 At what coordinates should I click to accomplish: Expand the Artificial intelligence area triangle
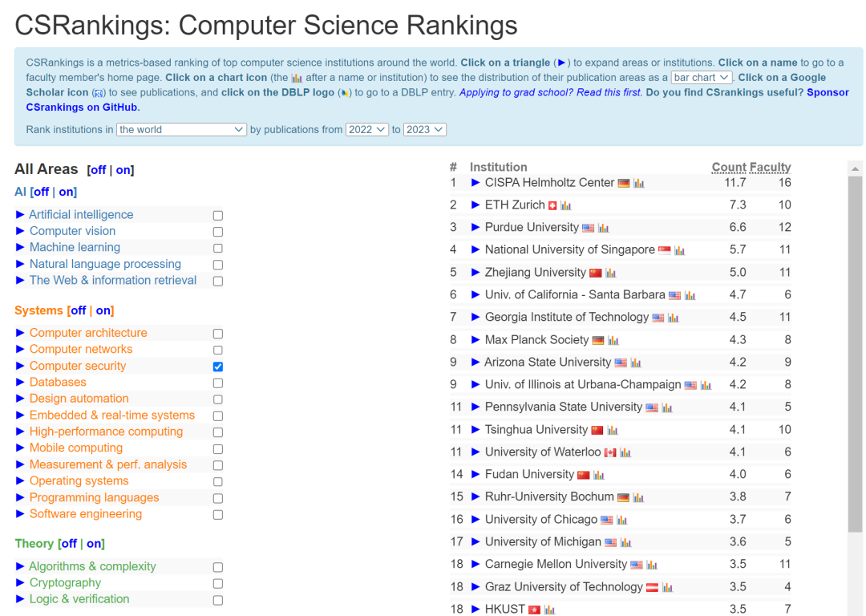[19, 215]
